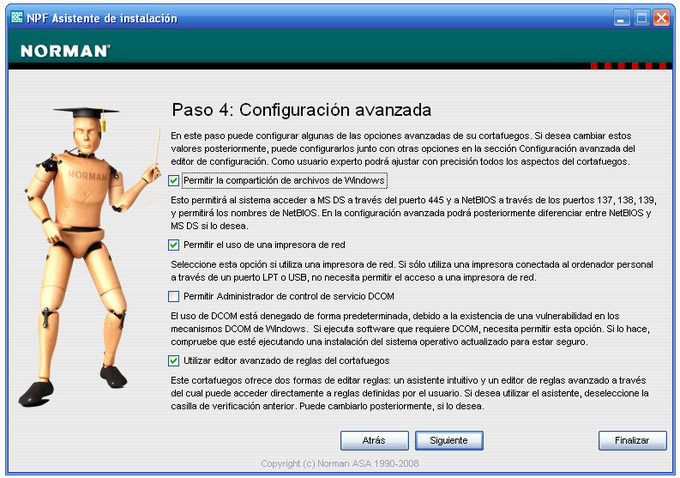Select the heading Paso 4: Configuración avanzada

[301, 110]
